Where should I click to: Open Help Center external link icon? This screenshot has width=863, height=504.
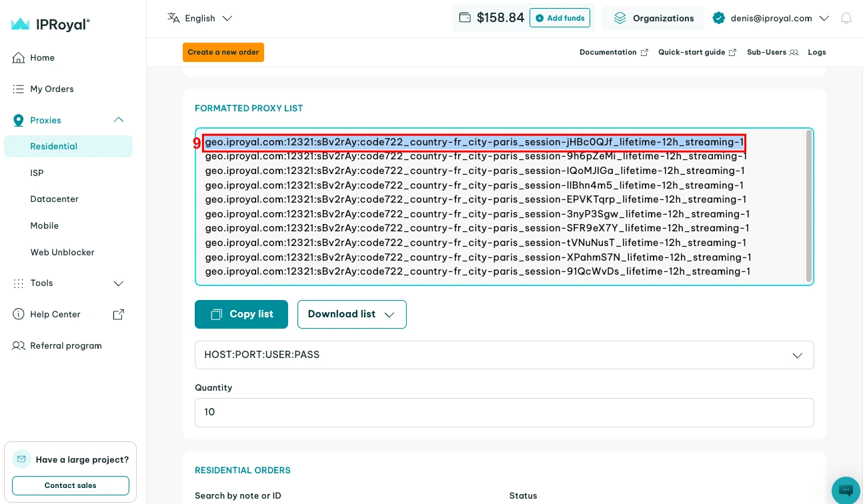pos(118,315)
